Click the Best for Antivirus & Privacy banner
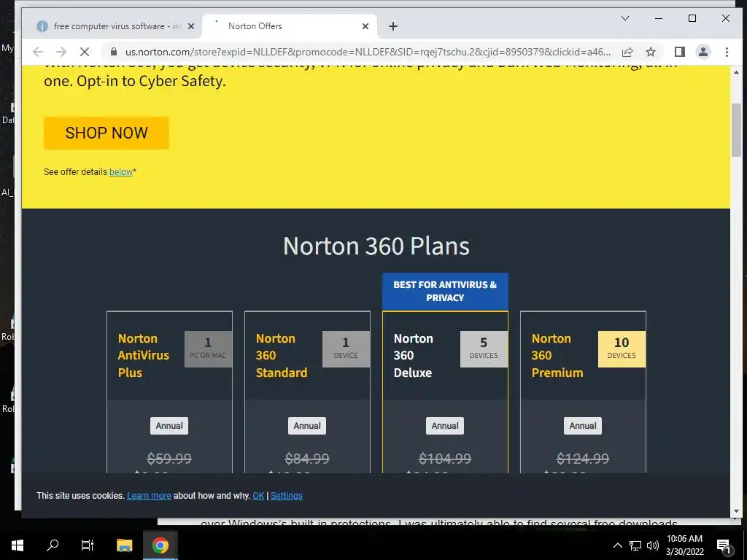This screenshot has width=747, height=560. click(x=445, y=292)
